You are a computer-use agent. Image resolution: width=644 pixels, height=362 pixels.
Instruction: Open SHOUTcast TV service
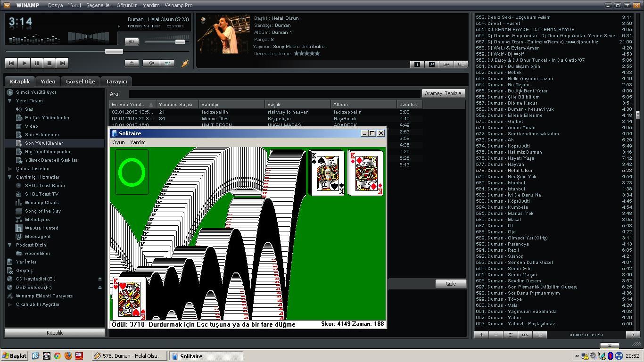tap(41, 194)
